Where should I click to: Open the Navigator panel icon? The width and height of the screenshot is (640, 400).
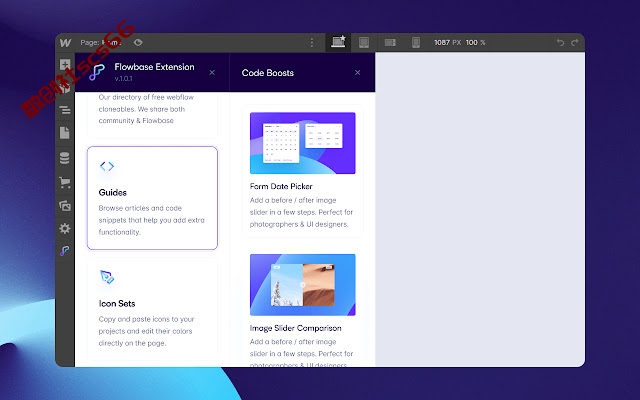point(65,110)
